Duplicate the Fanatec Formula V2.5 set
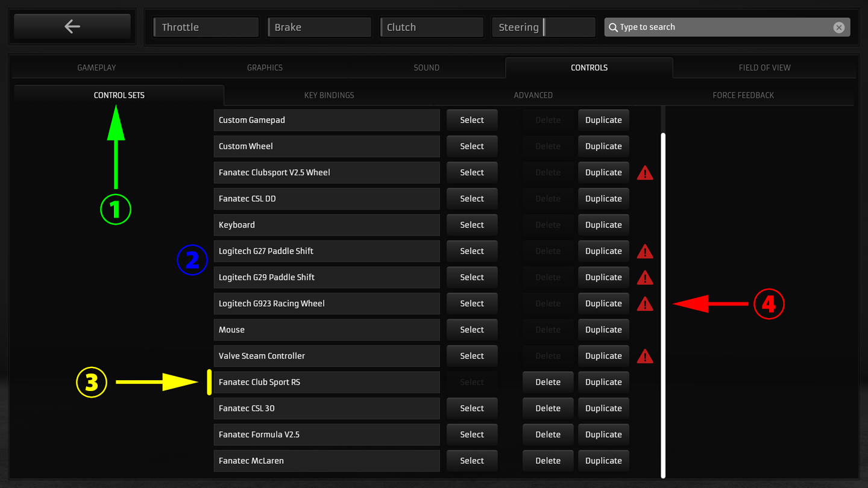Image resolution: width=868 pixels, height=488 pixels. point(603,434)
